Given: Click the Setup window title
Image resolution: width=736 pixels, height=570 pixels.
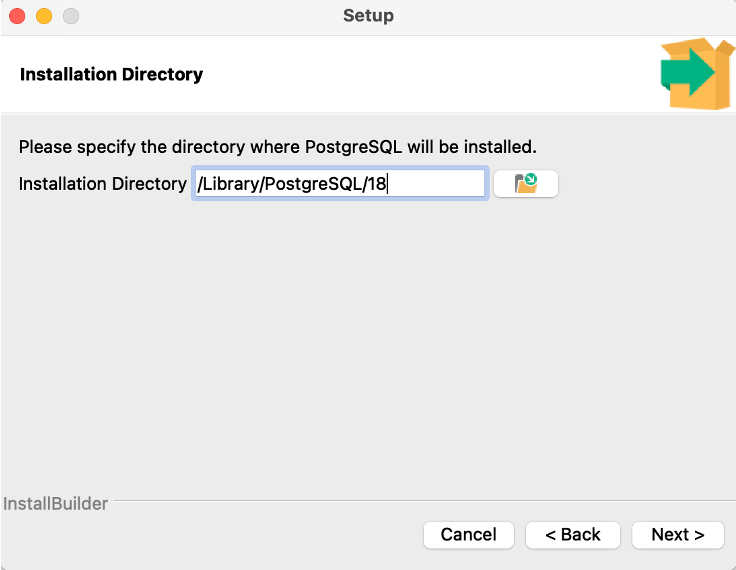Looking at the screenshot, I should point(368,15).
